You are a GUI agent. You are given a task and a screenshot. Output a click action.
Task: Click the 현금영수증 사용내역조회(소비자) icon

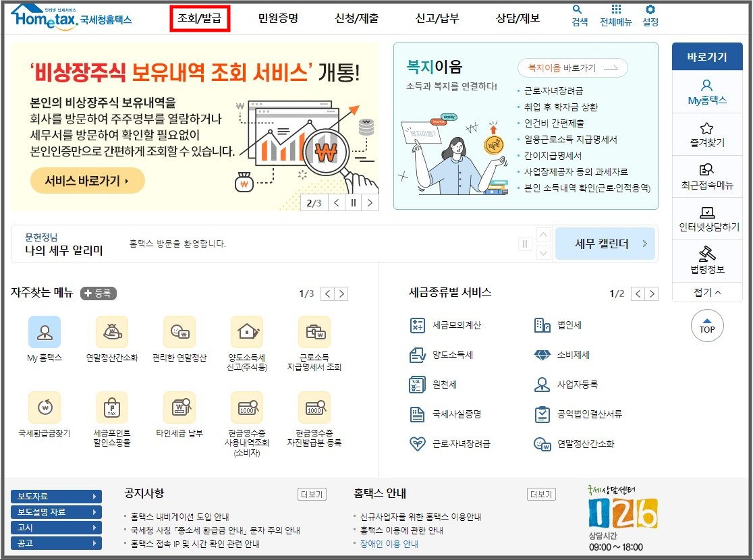[247, 408]
